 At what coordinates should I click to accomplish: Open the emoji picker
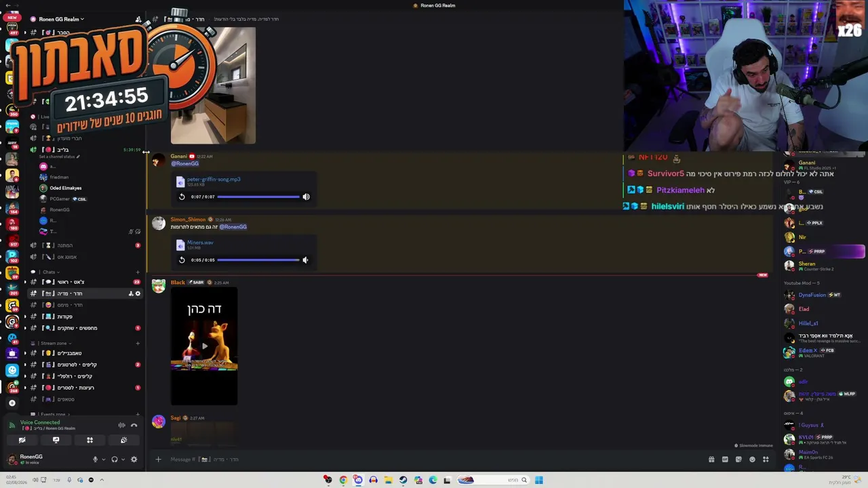coord(752,460)
